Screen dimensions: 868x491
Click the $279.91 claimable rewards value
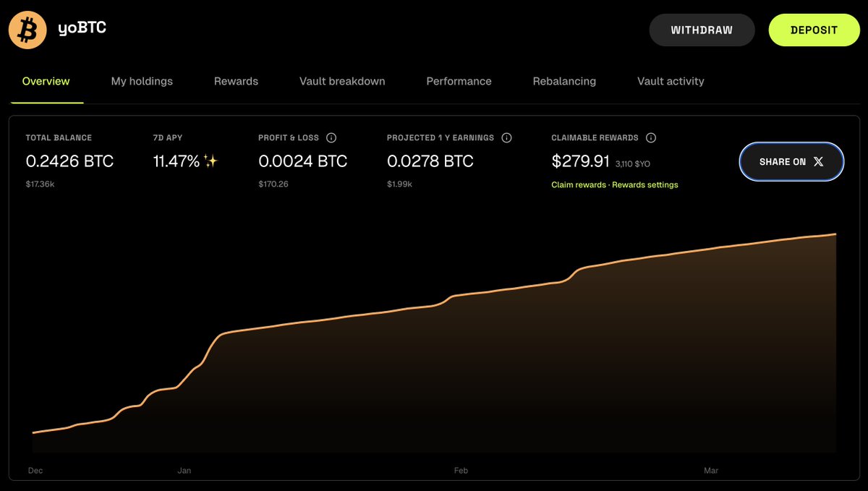580,161
